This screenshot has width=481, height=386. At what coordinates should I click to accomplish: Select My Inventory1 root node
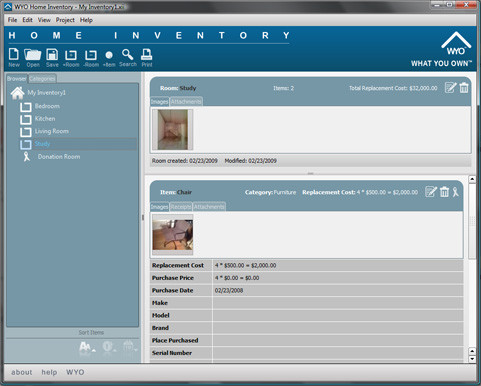tap(46, 93)
